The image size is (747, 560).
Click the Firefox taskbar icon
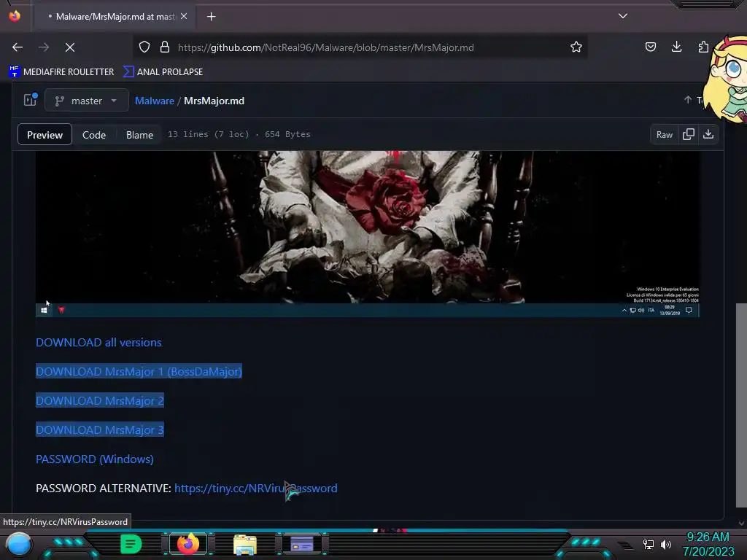pos(187,544)
